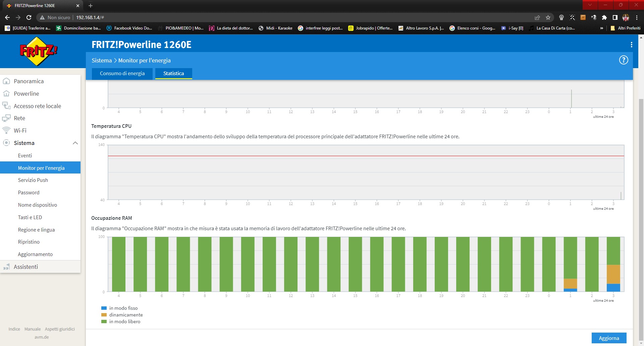Open the i-Say [0] bookmark

[512, 28]
